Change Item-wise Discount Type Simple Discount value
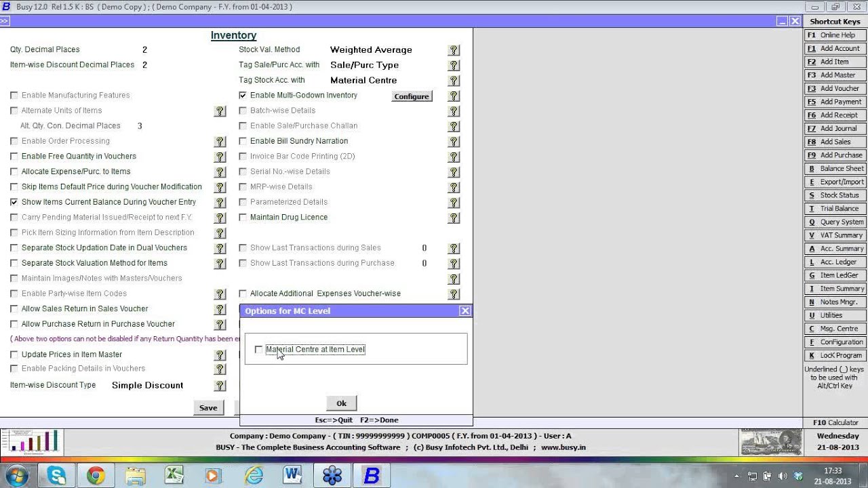 147,385
